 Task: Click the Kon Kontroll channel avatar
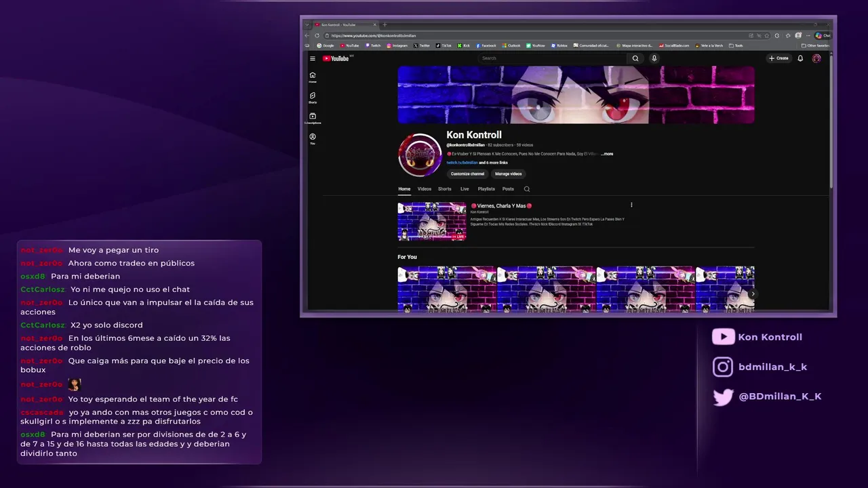[x=420, y=155]
